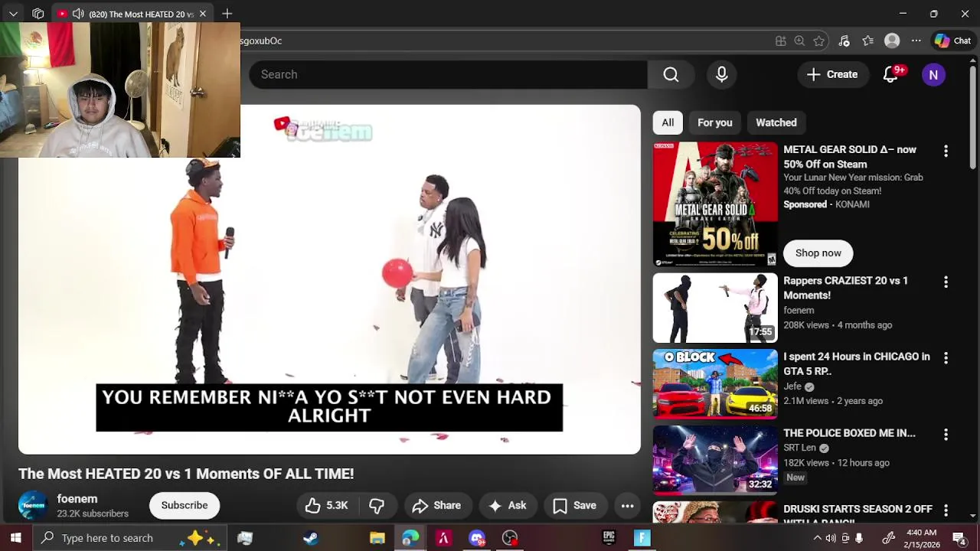Click into the YouTube Search field
Viewport: 980px width, 551px height.
click(448, 74)
